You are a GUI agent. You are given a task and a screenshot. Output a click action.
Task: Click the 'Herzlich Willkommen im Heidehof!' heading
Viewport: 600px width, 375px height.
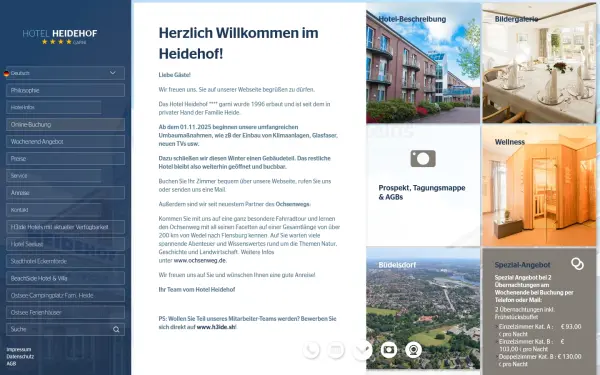tap(238, 43)
